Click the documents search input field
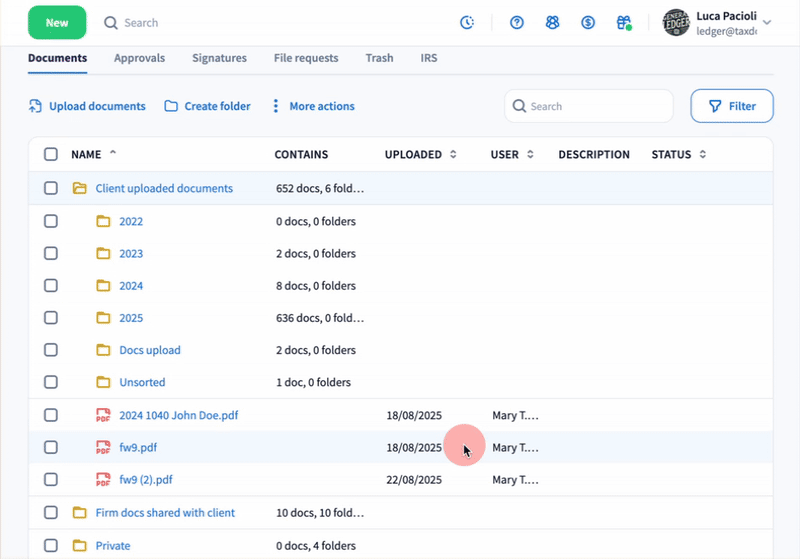The width and height of the screenshot is (800, 559). pyautogui.click(x=596, y=106)
